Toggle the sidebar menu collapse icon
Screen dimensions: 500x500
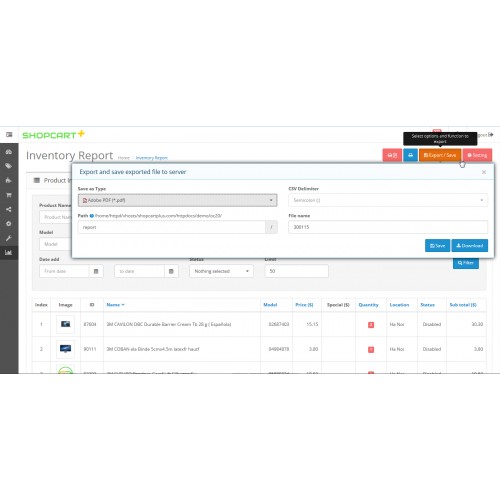[x=9, y=135]
